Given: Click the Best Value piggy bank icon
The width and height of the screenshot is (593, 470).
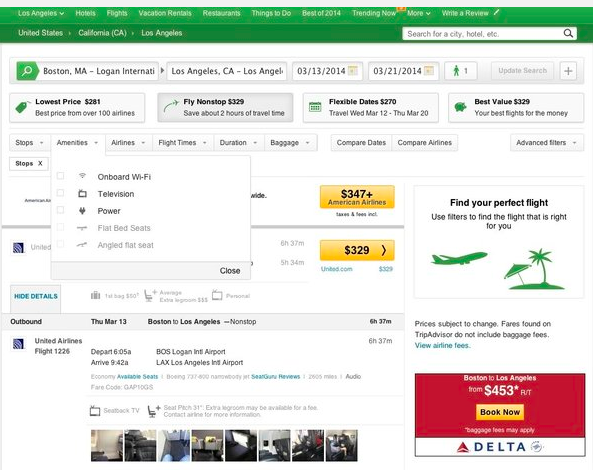Looking at the screenshot, I should pos(460,107).
